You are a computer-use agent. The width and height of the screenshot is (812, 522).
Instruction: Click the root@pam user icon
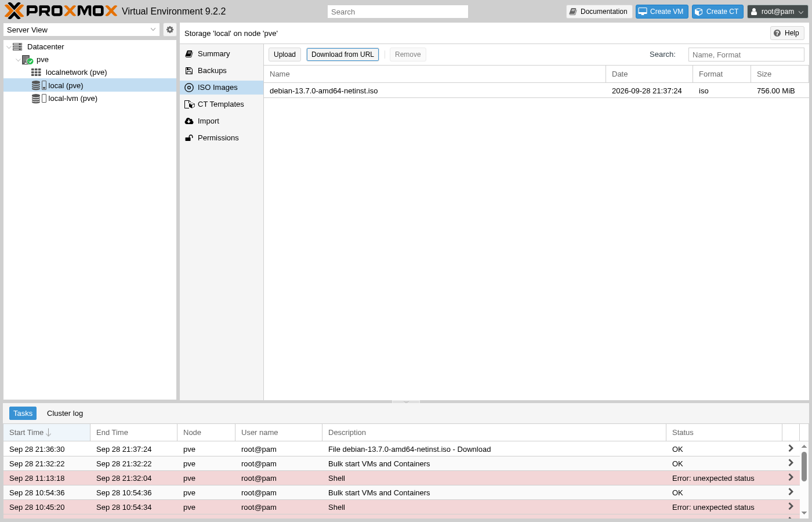tap(754, 12)
